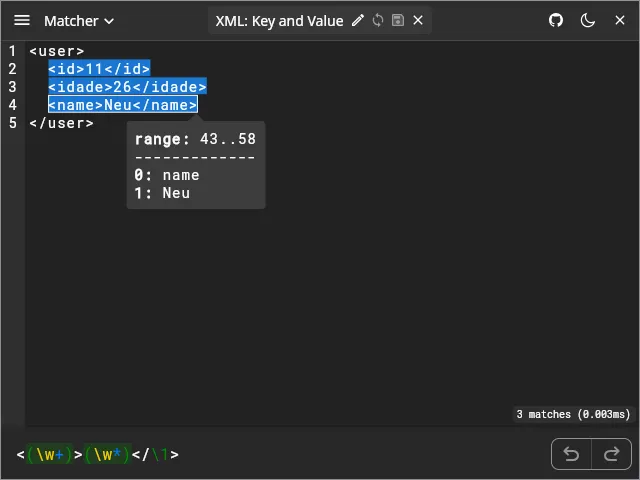Save the pattern using the floppy icon
Viewport: 640px width, 480px height.
398,20
